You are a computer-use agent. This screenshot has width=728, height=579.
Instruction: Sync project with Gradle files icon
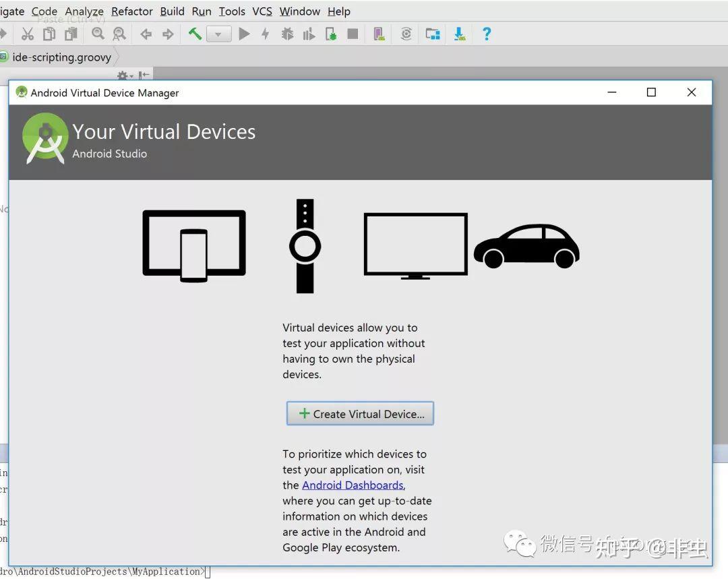click(x=406, y=34)
